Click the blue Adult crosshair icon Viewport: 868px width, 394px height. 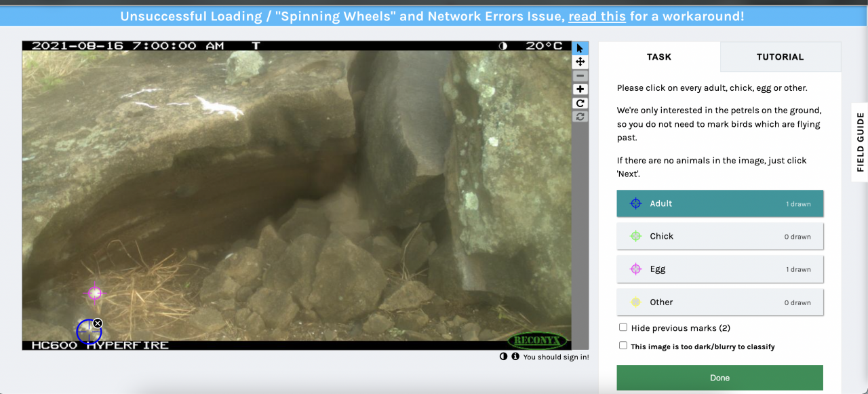pos(635,203)
